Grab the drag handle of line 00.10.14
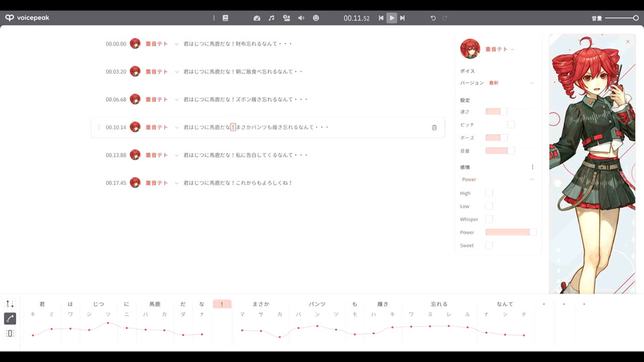This screenshot has width=644, height=362. tap(99, 127)
